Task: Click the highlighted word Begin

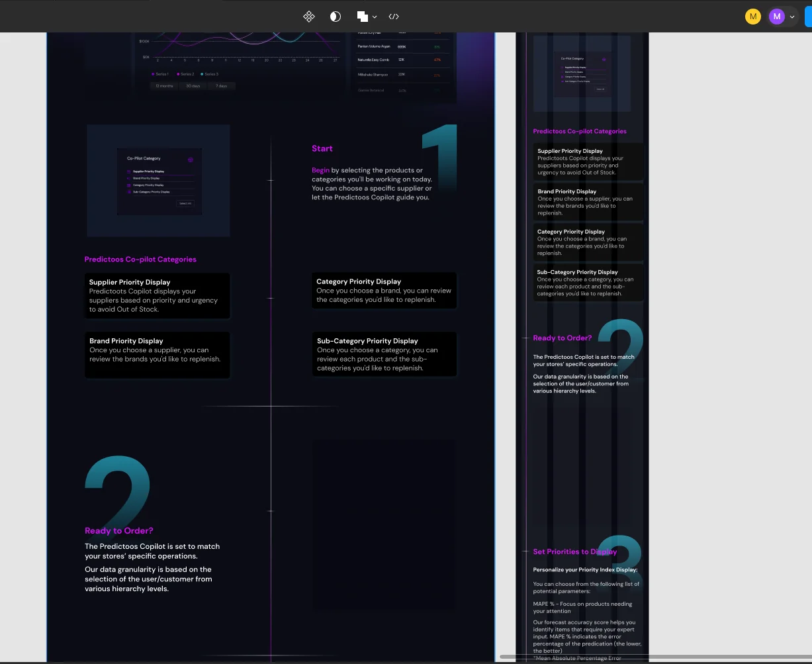Action: click(320, 170)
